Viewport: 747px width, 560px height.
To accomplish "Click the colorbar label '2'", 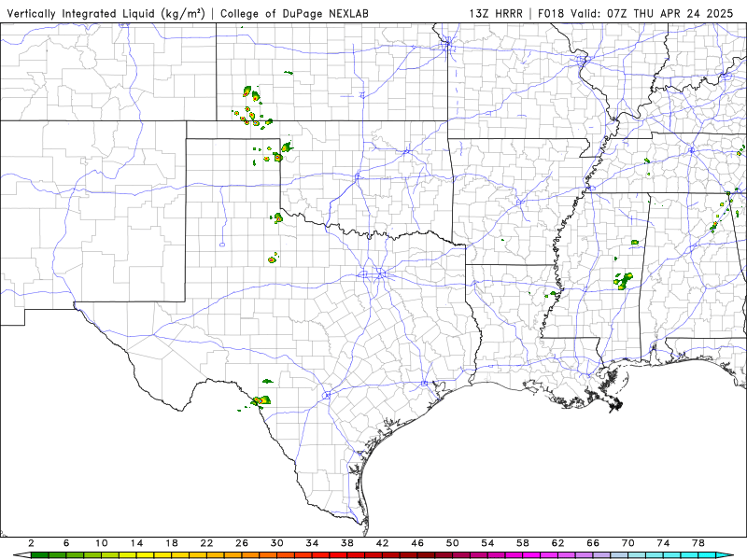I will pyautogui.click(x=32, y=543).
